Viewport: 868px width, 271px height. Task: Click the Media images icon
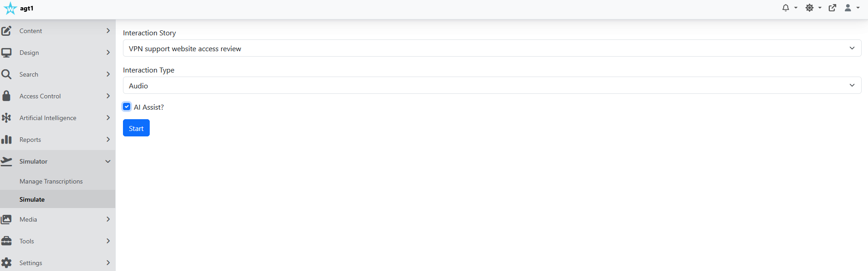click(x=6, y=219)
